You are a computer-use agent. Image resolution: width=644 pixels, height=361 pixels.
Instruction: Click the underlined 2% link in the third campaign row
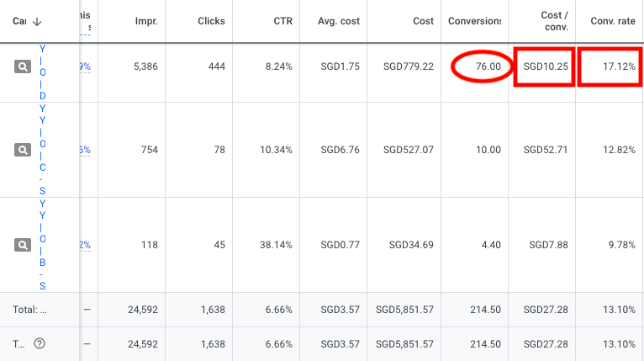(x=85, y=245)
